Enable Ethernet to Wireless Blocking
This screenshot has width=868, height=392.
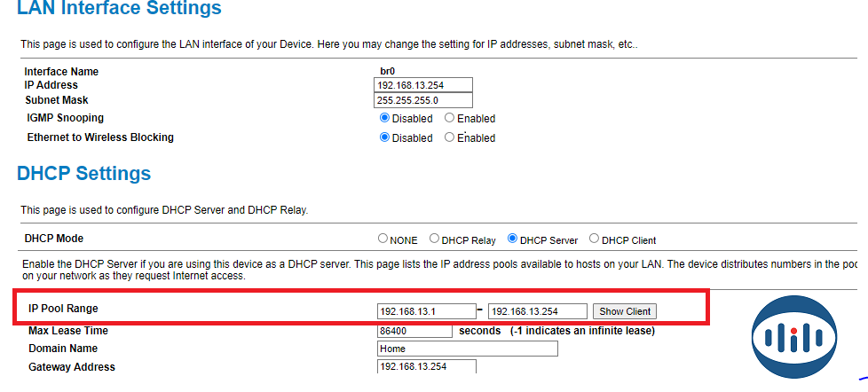coord(450,137)
